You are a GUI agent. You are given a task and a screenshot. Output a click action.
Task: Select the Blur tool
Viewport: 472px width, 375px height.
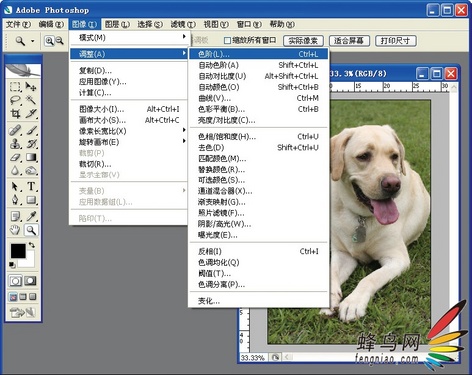point(15,170)
